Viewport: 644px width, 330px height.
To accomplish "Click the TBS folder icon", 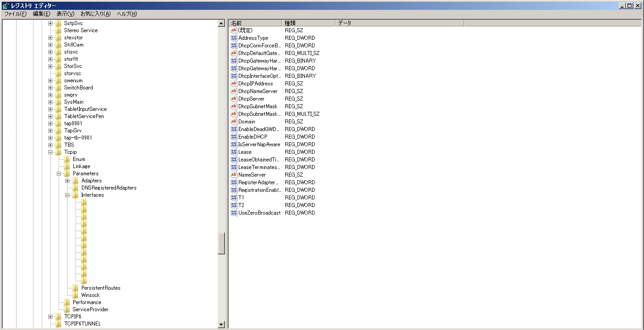I will pos(58,145).
